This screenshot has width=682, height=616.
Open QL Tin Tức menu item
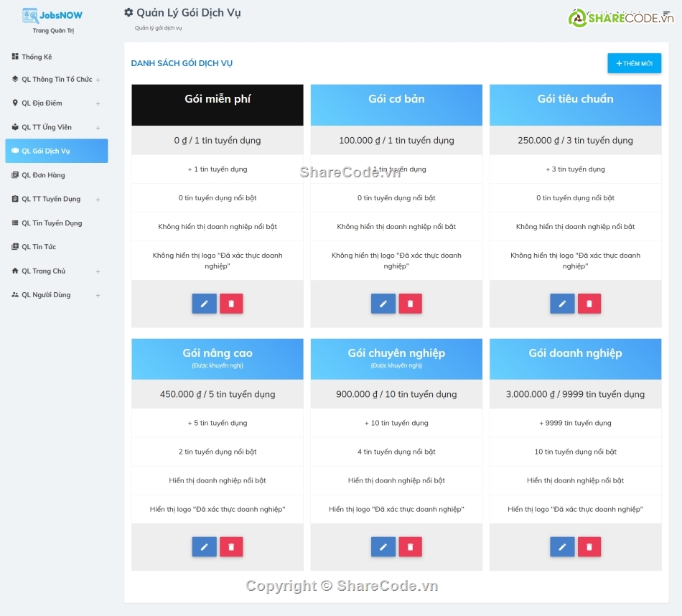tap(57, 247)
